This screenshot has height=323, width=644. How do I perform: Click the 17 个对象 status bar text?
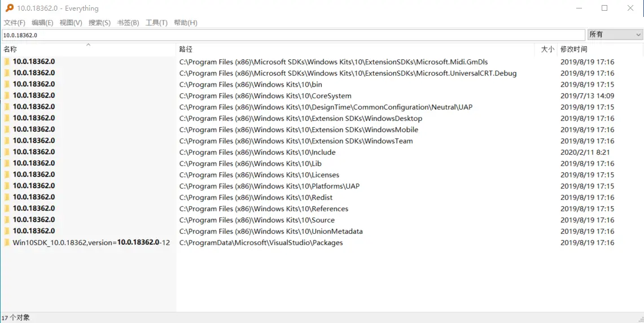point(16,318)
